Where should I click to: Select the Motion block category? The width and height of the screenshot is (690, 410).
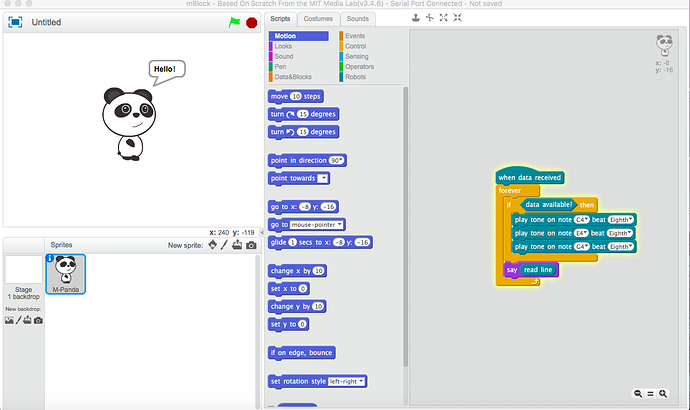coord(299,36)
